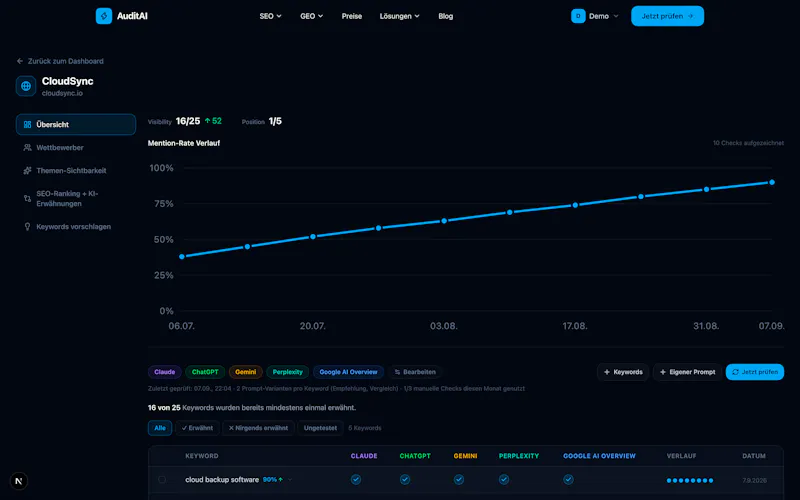This screenshot has width=800, height=500.
Task: Open Keywords vorschlagen in the sidebar
Action: point(76,227)
